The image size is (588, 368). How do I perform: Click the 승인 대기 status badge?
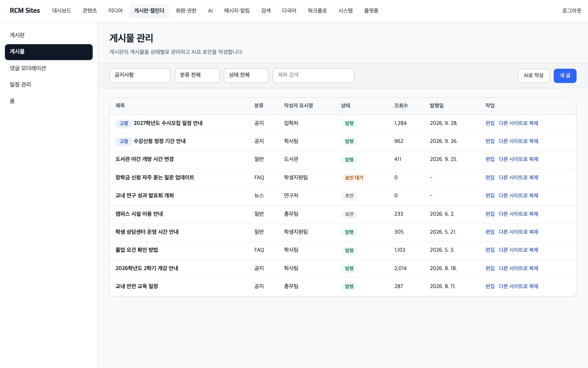pyautogui.click(x=354, y=178)
